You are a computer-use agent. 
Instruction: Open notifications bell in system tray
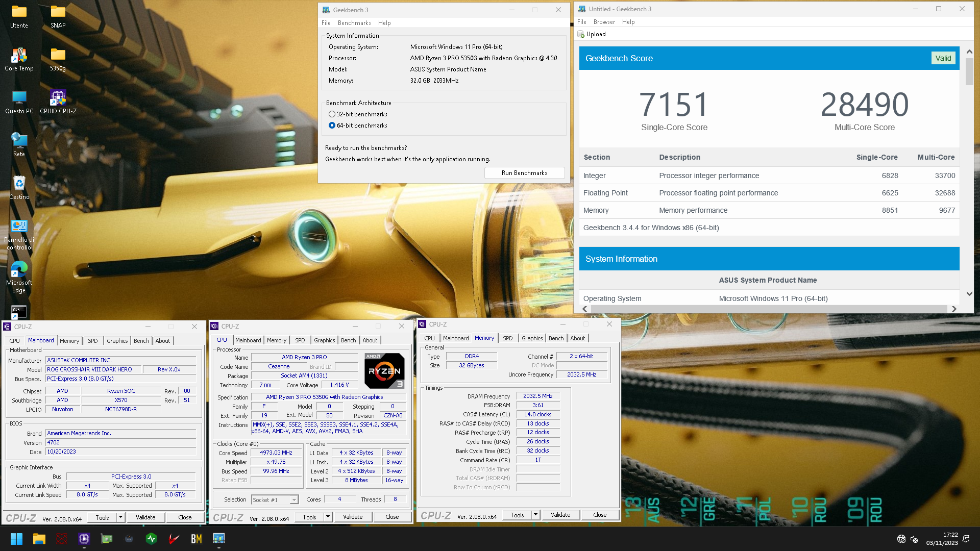tap(966, 539)
